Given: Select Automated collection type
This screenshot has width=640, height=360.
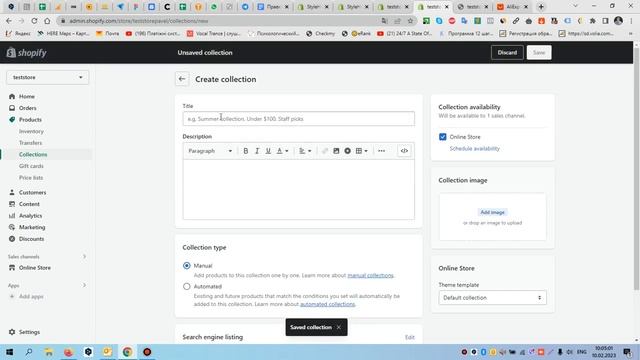Looking at the screenshot, I should coord(187,287).
